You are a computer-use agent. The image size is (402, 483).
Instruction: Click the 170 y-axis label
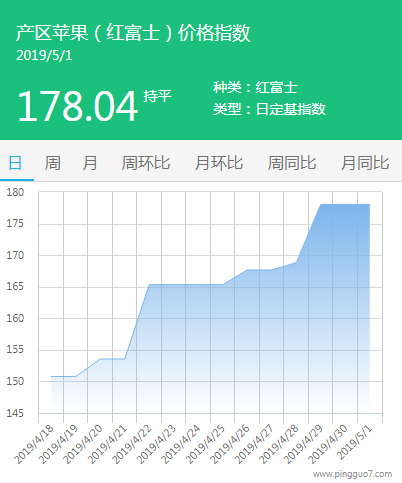point(15,255)
